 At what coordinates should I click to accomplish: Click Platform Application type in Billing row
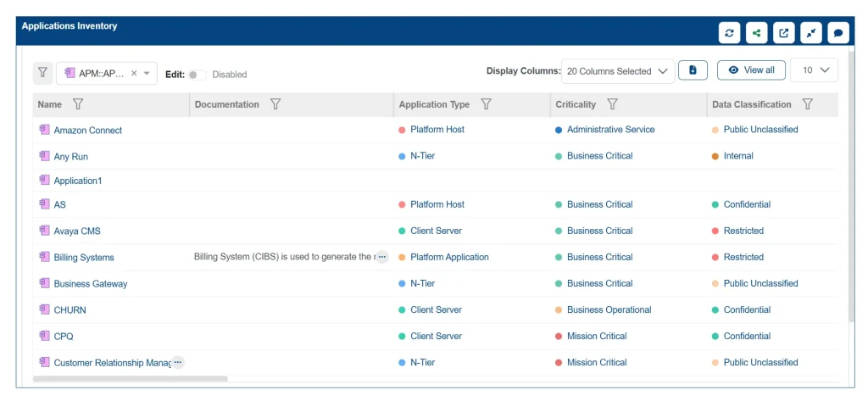(449, 257)
